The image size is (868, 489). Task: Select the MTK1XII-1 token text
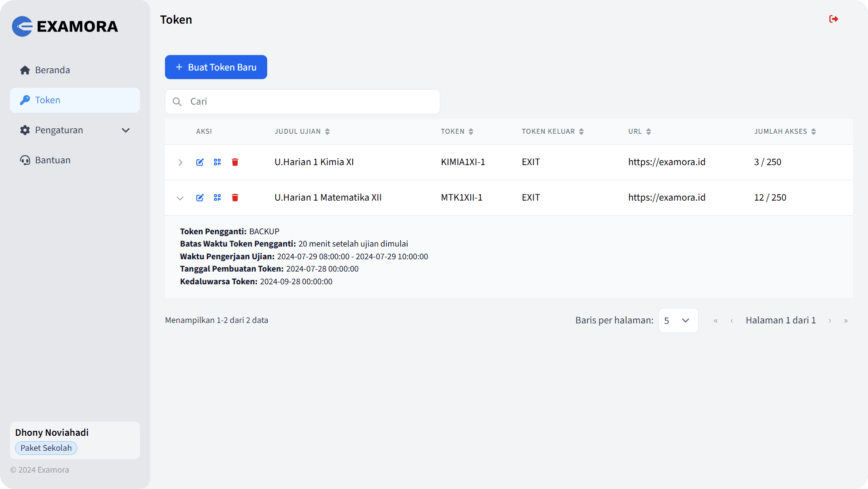pos(461,197)
